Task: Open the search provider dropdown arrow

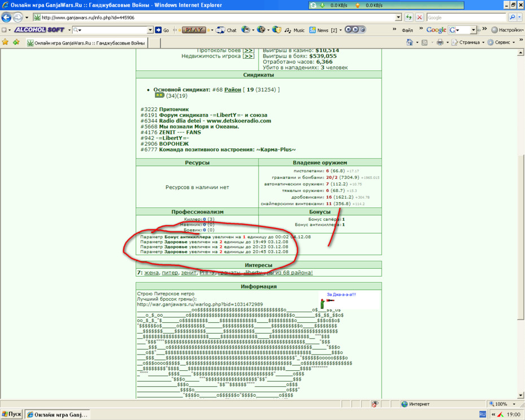Action: [x=520, y=17]
